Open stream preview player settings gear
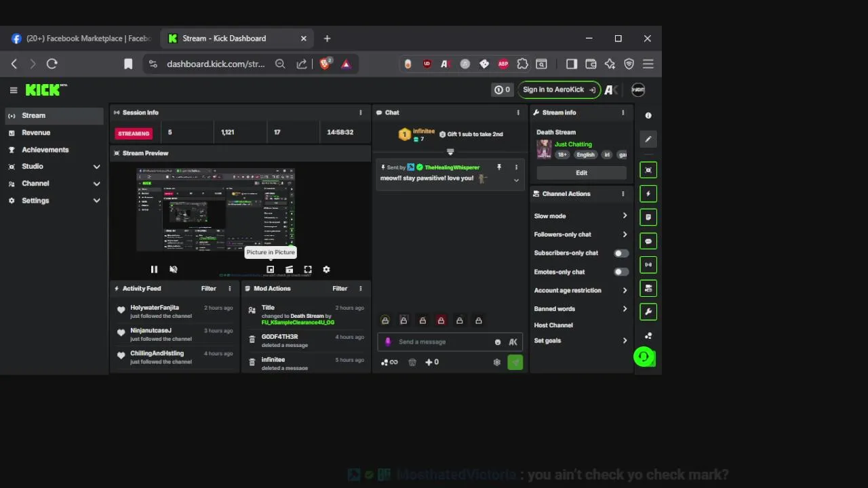The height and width of the screenshot is (488, 868). pos(326,269)
